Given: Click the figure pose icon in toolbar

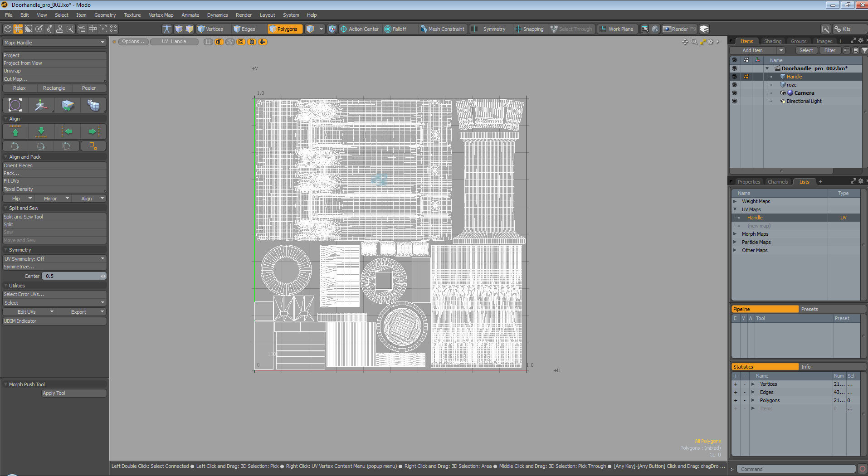Looking at the screenshot, I should [x=166, y=29].
